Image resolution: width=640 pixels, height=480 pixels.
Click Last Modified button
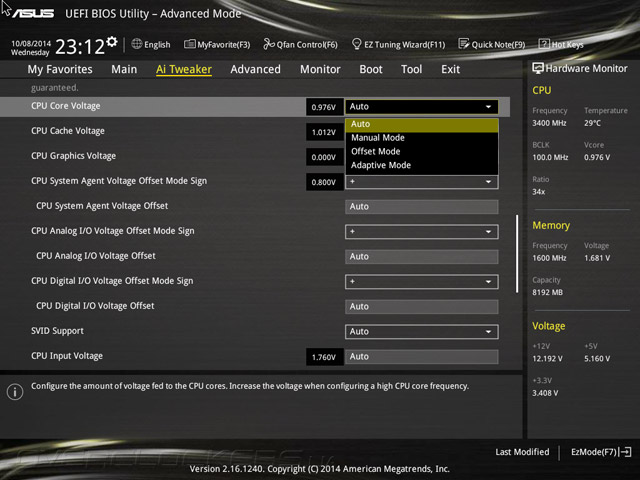tap(522, 452)
